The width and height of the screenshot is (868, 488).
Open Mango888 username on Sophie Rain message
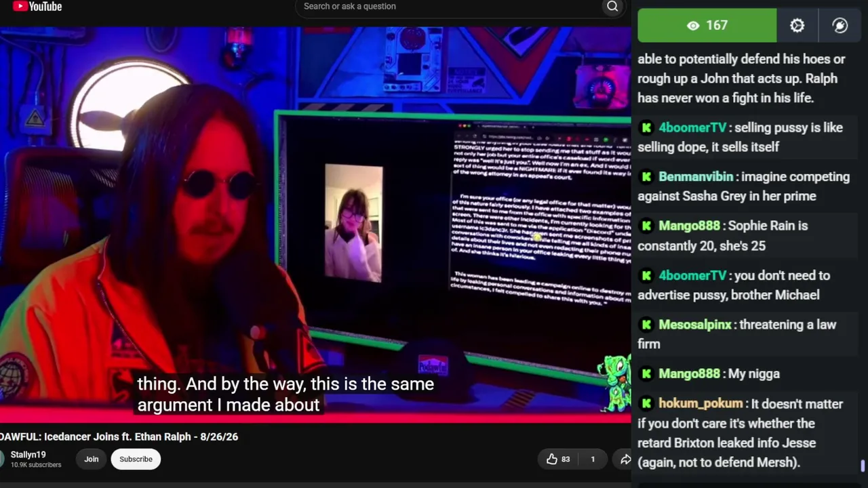[x=689, y=226]
